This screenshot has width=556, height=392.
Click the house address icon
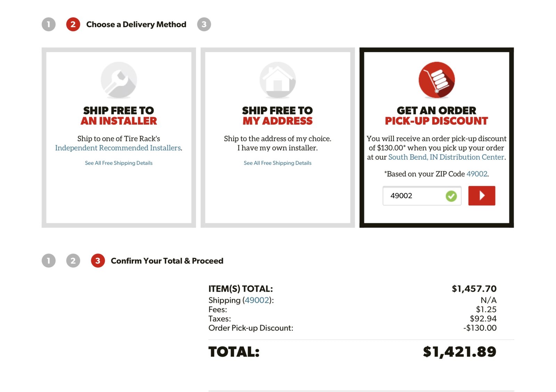277,80
